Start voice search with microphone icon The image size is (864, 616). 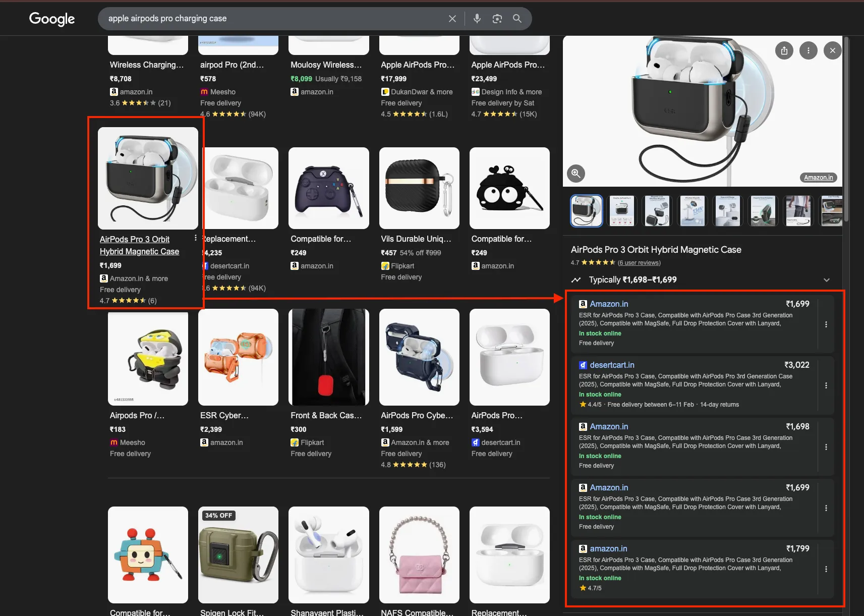point(477,19)
